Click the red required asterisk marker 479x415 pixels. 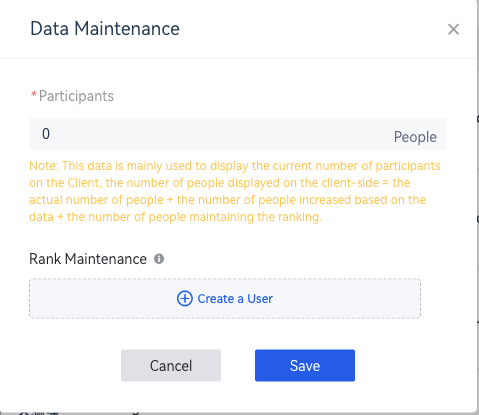pyautogui.click(x=34, y=95)
